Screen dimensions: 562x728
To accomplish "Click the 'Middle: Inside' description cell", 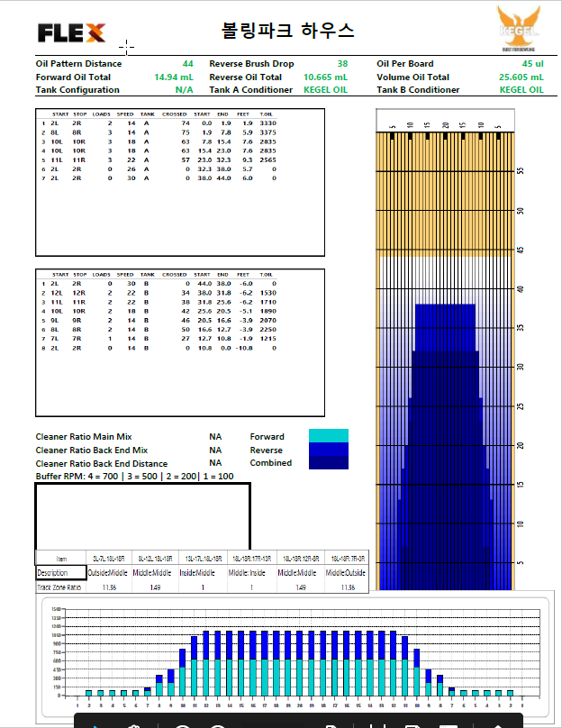I will coord(247,572).
